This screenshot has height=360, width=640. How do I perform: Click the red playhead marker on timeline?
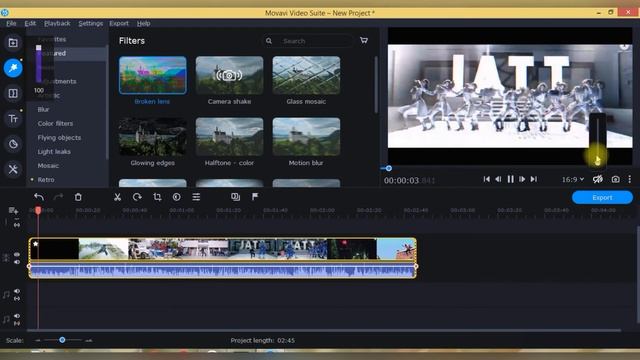[38, 210]
